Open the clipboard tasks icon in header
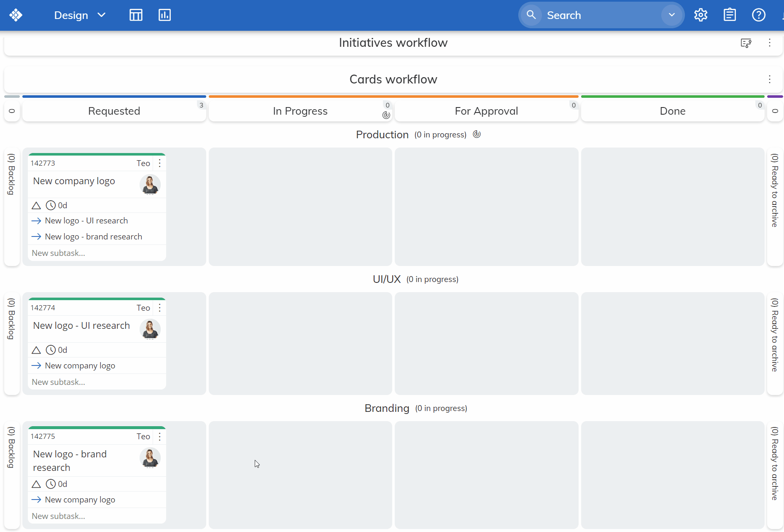The width and height of the screenshot is (784, 532). pos(730,15)
